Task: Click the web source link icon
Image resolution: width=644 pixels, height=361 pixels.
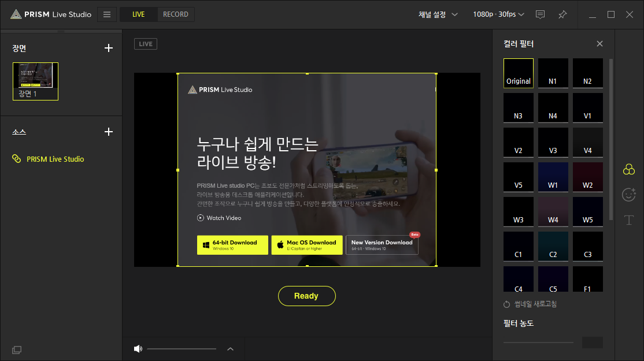Action: (16, 159)
